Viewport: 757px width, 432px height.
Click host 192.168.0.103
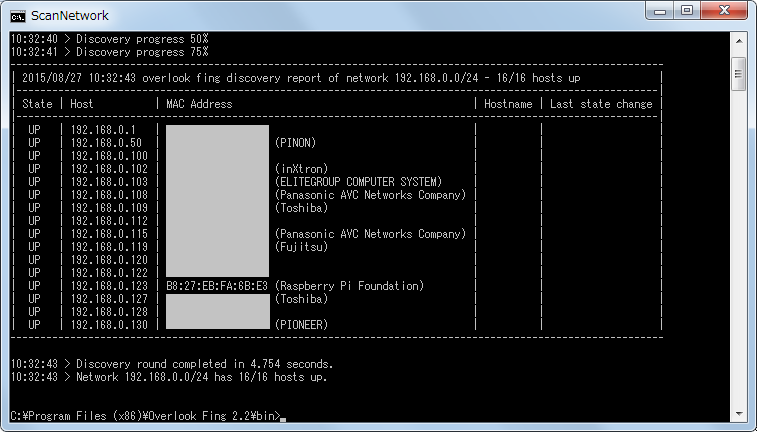tap(109, 182)
